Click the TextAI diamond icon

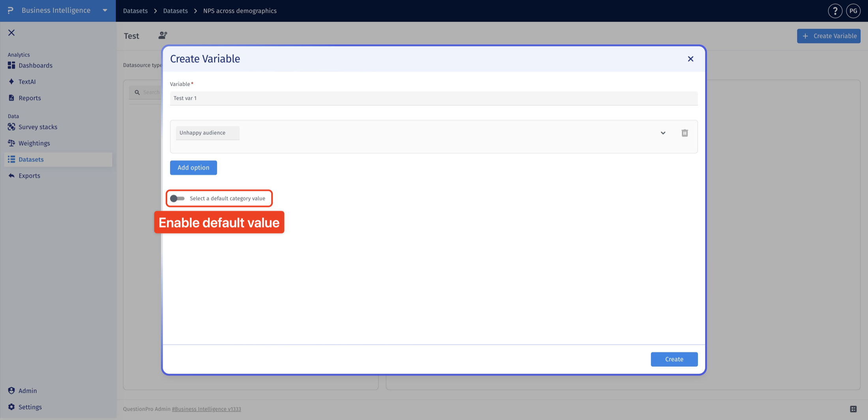pos(11,81)
